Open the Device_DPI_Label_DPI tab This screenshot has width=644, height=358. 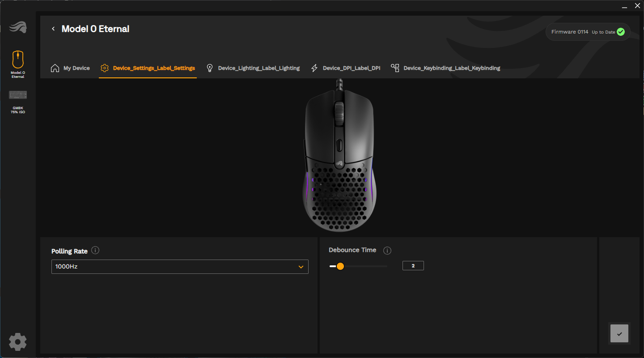[x=345, y=68]
